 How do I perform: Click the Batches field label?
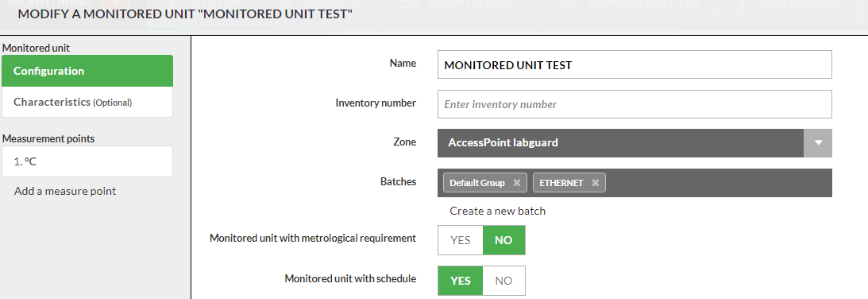pos(398,181)
